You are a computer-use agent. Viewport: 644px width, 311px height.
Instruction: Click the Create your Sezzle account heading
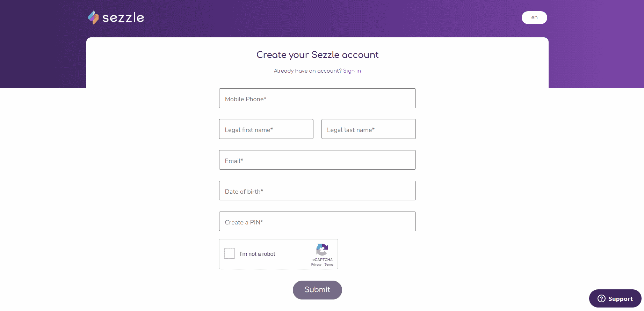pos(317,55)
